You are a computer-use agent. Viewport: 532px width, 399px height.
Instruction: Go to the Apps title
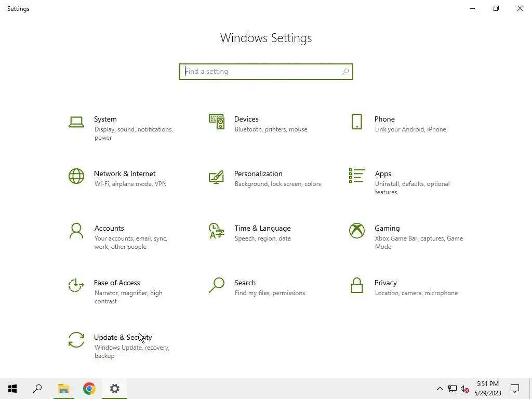pyautogui.click(x=383, y=174)
